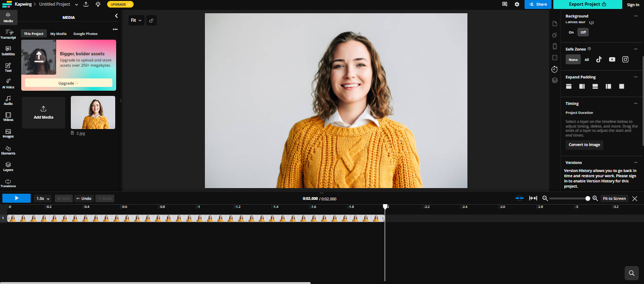The image size is (644, 284).
Task: Click the zoom in magnifier on timeline
Action: [595, 198]
